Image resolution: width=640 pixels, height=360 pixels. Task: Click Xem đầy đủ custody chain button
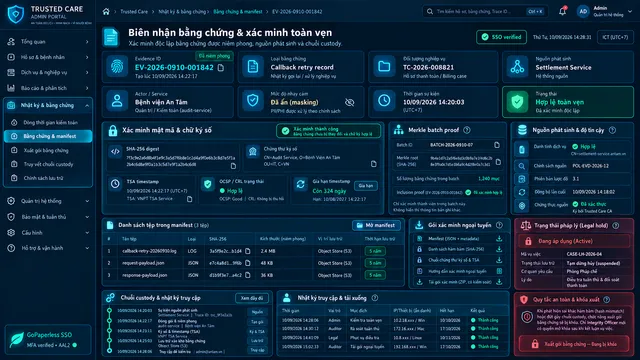(x=252, y=298)
